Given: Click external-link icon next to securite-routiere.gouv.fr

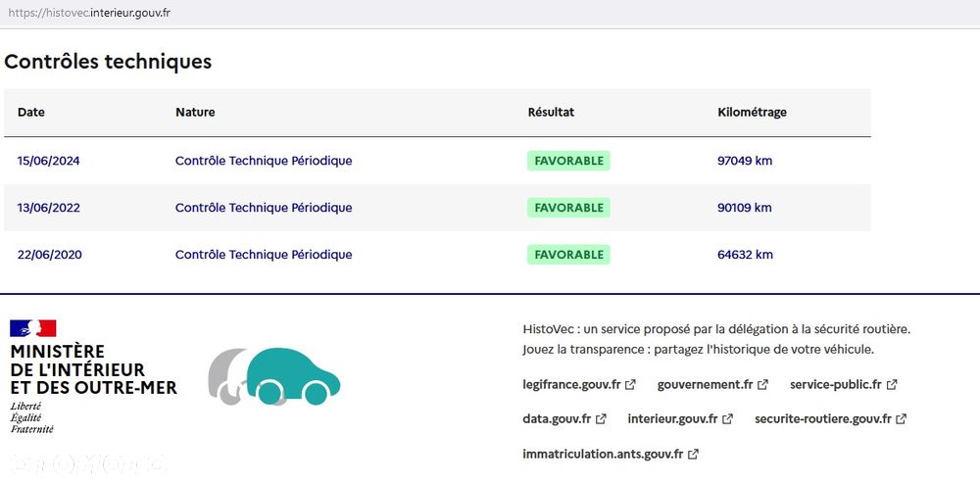Looking at the screenshot, I should click(902, 419).
